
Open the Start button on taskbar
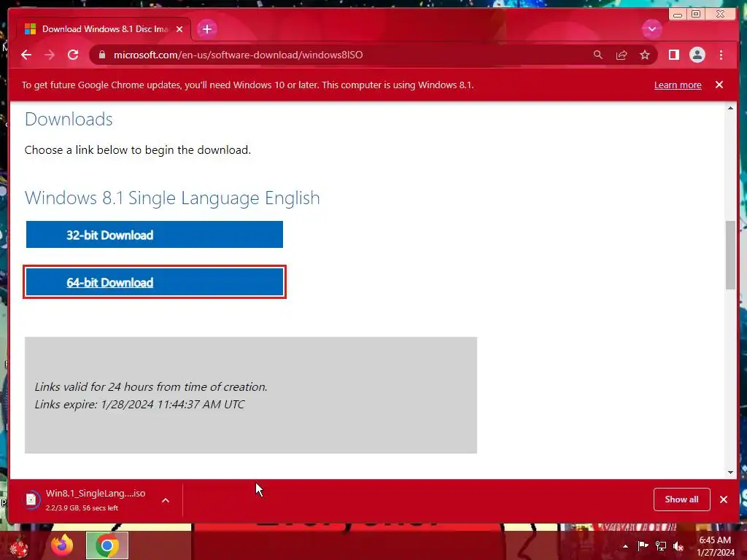(18, 546)
